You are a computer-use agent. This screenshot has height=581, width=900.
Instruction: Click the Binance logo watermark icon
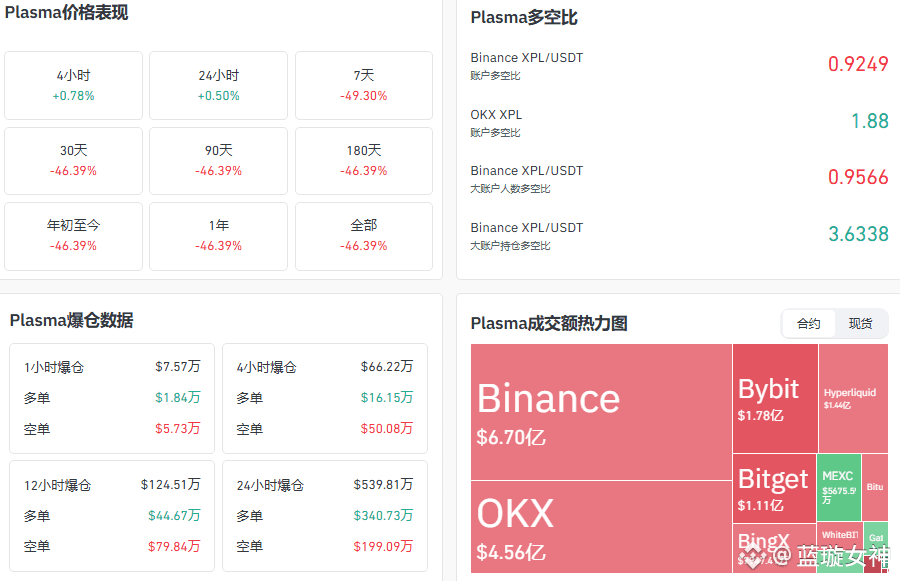(753, 555)
